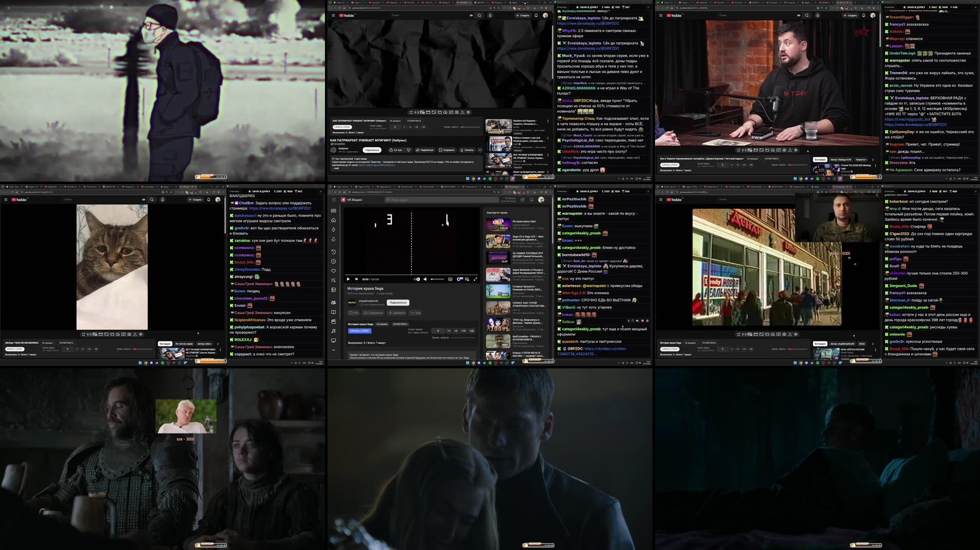
Task: Open the VK Видео hamburger menu
Action: point(334,200)
